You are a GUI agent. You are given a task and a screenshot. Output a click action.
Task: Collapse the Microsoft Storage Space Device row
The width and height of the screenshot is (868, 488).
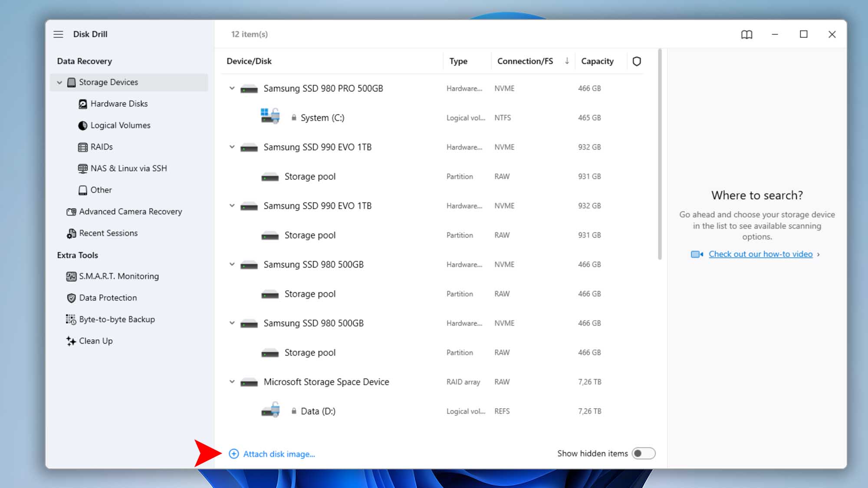point(232,382)
